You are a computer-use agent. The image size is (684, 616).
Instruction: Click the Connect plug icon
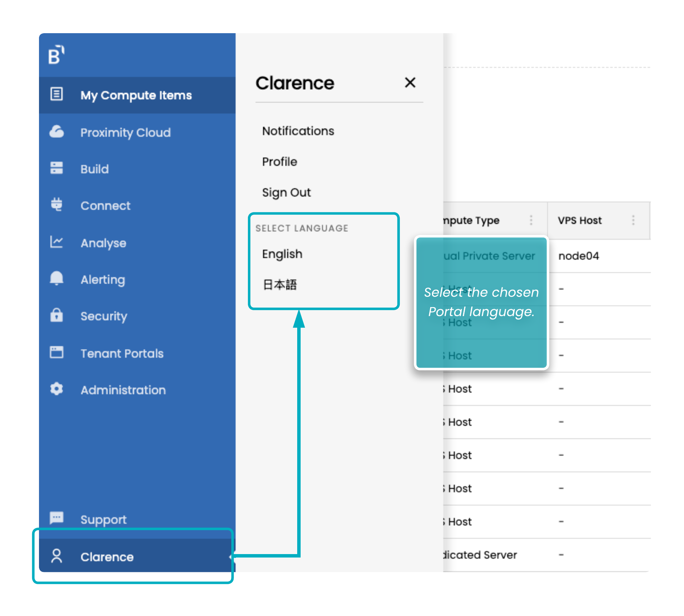[x=57, y=205]
